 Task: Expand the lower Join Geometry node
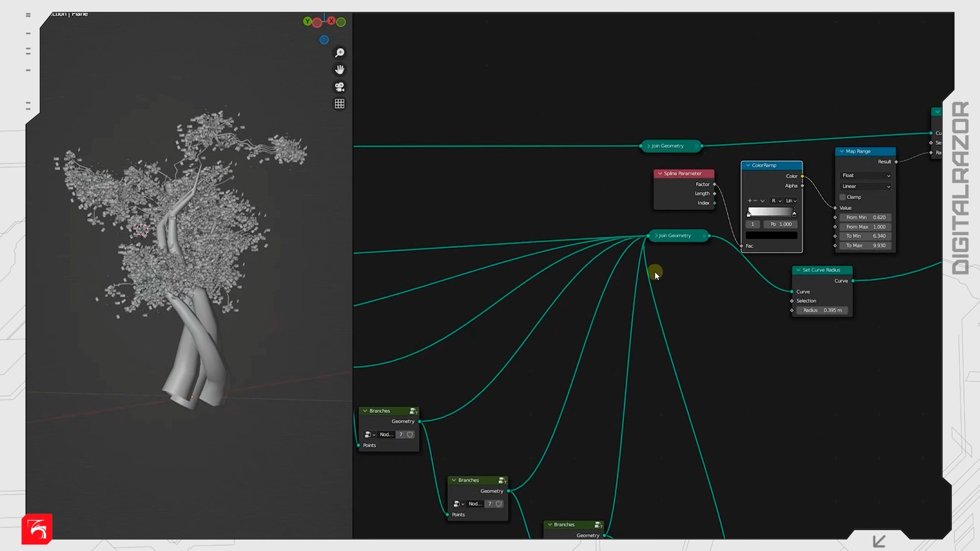[656, 236]
